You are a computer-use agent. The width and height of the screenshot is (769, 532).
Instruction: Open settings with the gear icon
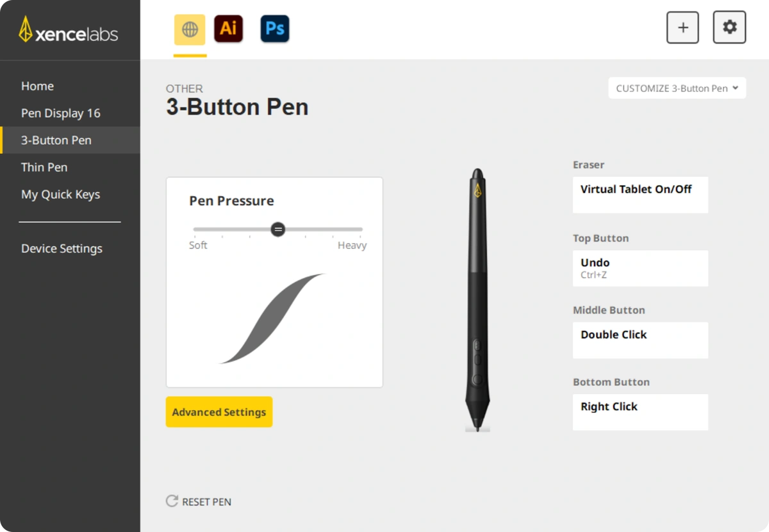click(x=729, y=27)
